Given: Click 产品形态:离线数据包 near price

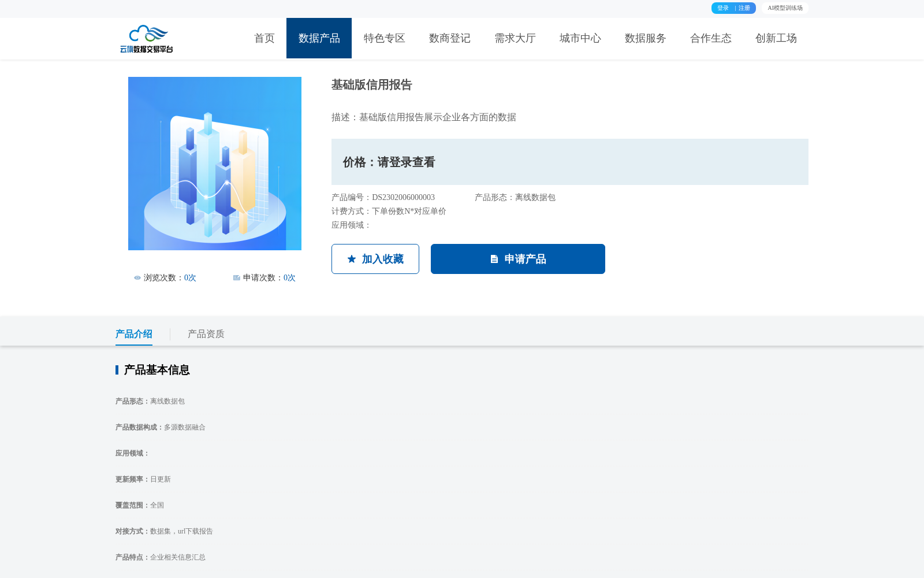Looking at the screenshot, I should (515, 198).
